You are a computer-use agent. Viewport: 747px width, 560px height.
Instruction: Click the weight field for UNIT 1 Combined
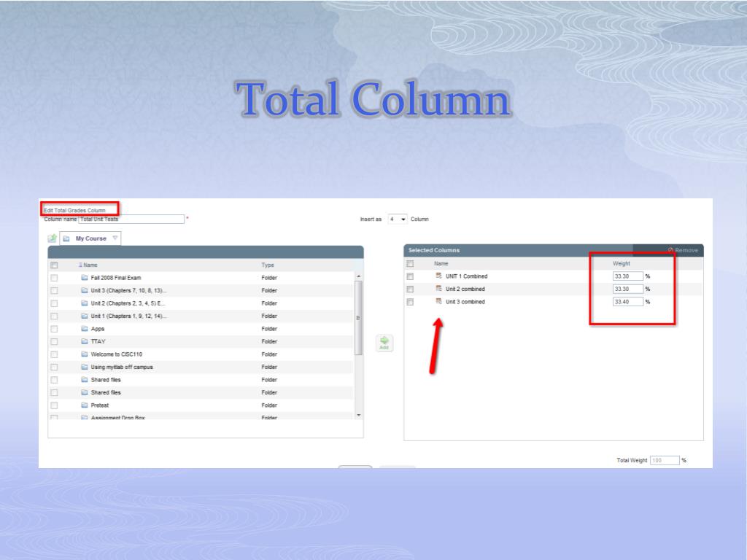(627, 276)
